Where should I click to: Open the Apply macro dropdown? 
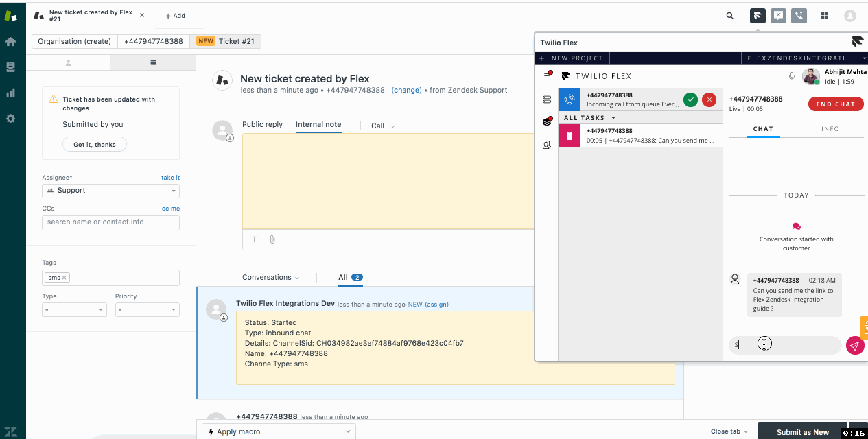pos(278,431)
